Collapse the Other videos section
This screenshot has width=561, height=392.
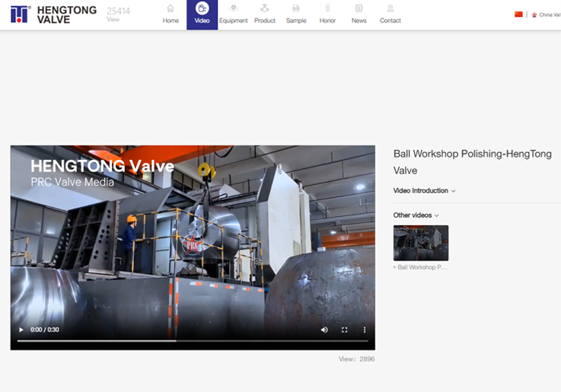[416, 215]
